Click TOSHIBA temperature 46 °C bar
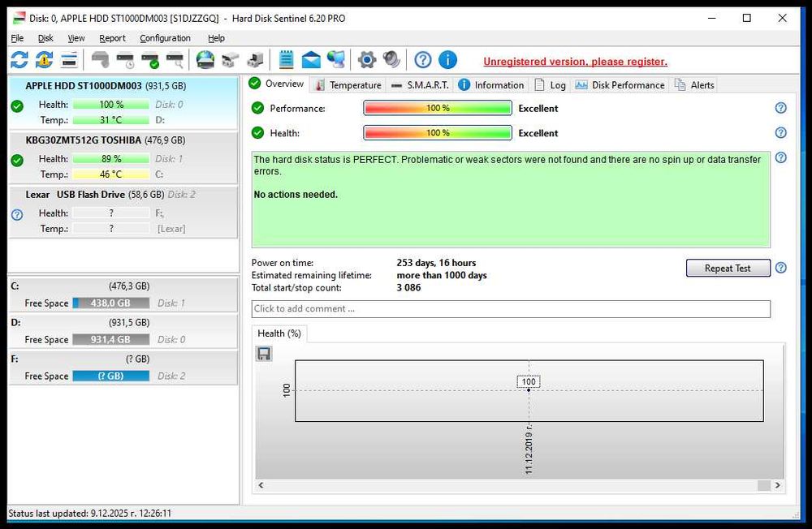The height and width of the screenshot is (529, 812). tap(110, 174)
